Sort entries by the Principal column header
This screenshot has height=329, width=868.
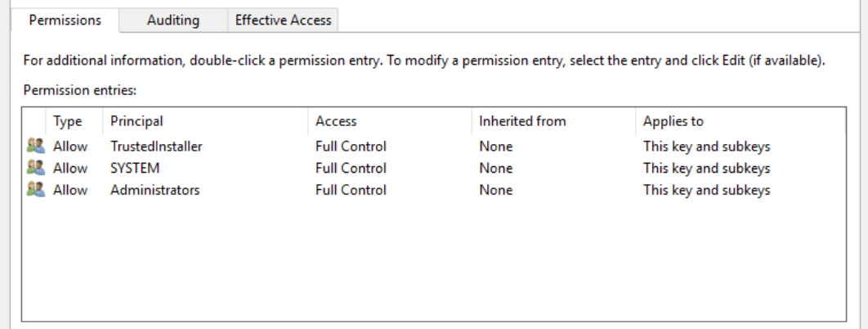click(136, 121)
